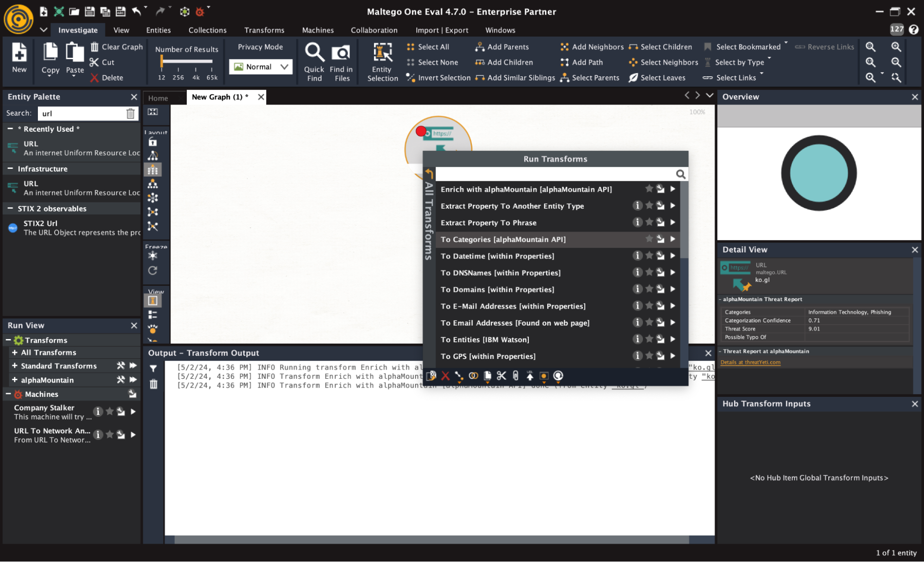Click Invert Selection button
The width and height of the screenshot is (924, 562).
pos(439,78)
